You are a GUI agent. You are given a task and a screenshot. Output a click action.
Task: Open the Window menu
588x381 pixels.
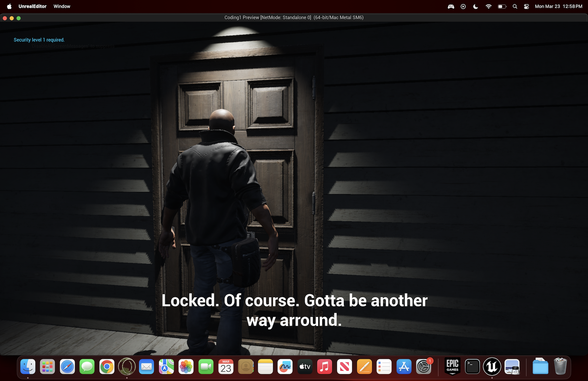point(62,6)
